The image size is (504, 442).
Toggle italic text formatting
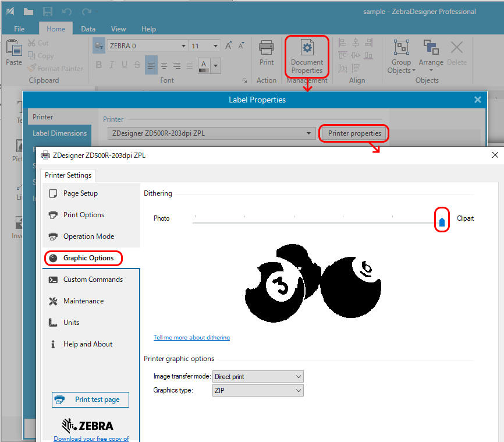point(111,65)
